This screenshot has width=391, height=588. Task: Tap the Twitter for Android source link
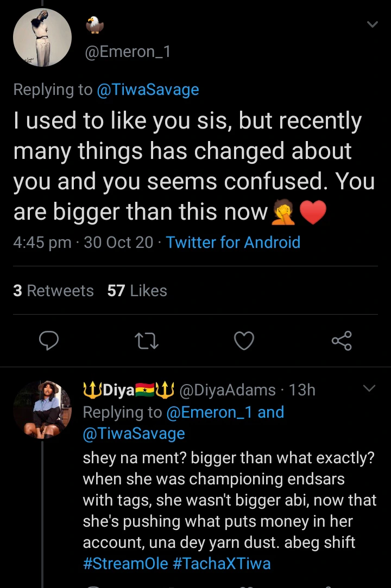coord(233,242)
